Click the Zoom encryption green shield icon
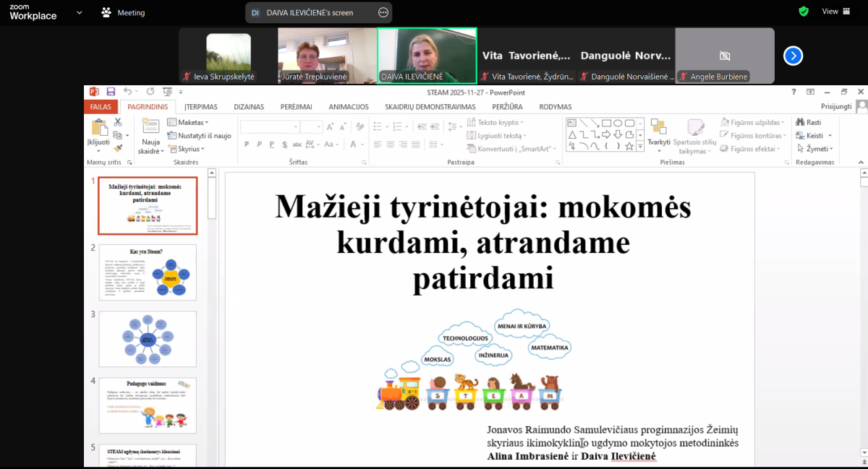The height and width of the screenshot is (469, 868). click(x=804, y=12)
